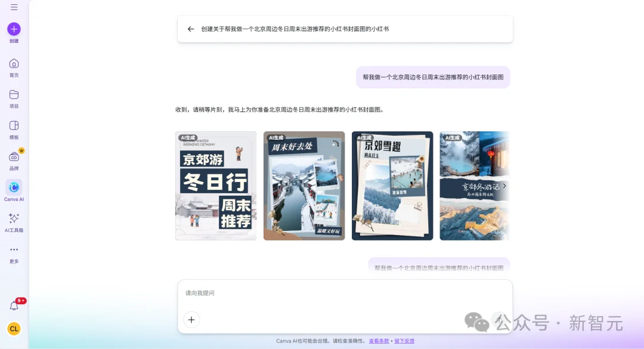This screenshot has width=644, height=349.
Task: Click the 留下反馈 feedback link
Action: click(404, 341)
